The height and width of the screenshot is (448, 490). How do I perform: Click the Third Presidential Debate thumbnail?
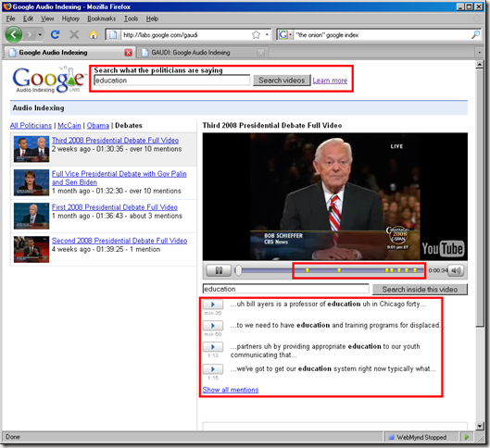31,149
